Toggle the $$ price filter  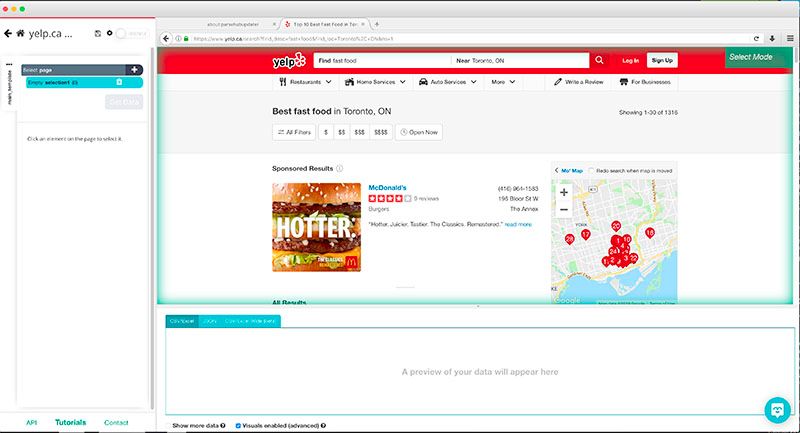[x=341, y=132]
